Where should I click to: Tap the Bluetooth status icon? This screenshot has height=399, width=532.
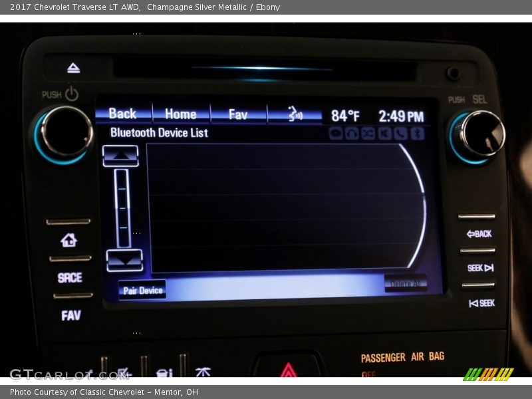[x=417, y=133]
